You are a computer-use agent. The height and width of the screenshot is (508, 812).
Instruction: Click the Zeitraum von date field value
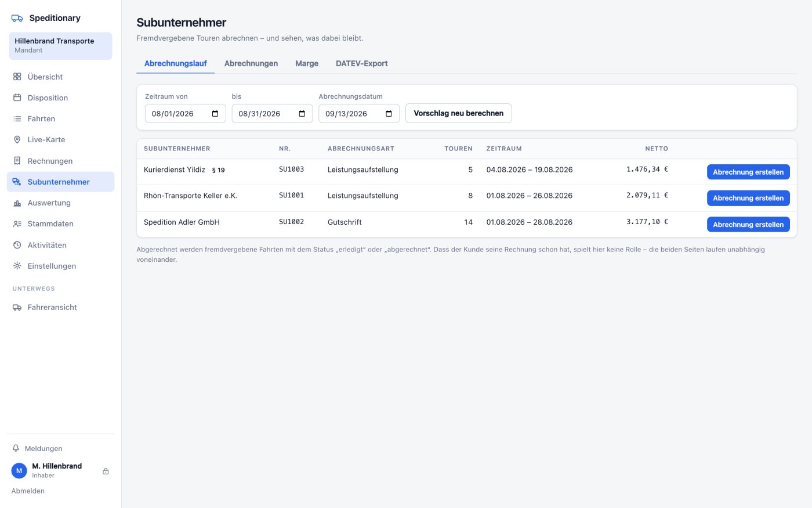(173, 114)
